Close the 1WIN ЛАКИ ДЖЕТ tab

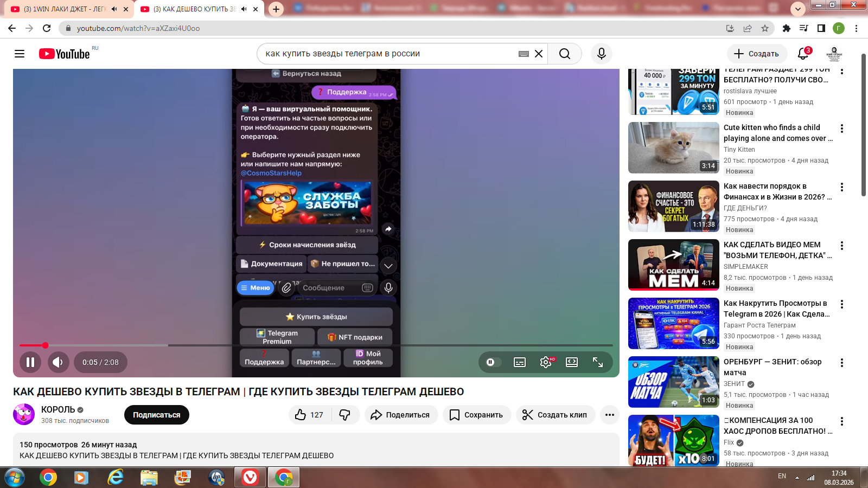click(x=126, y=9)
